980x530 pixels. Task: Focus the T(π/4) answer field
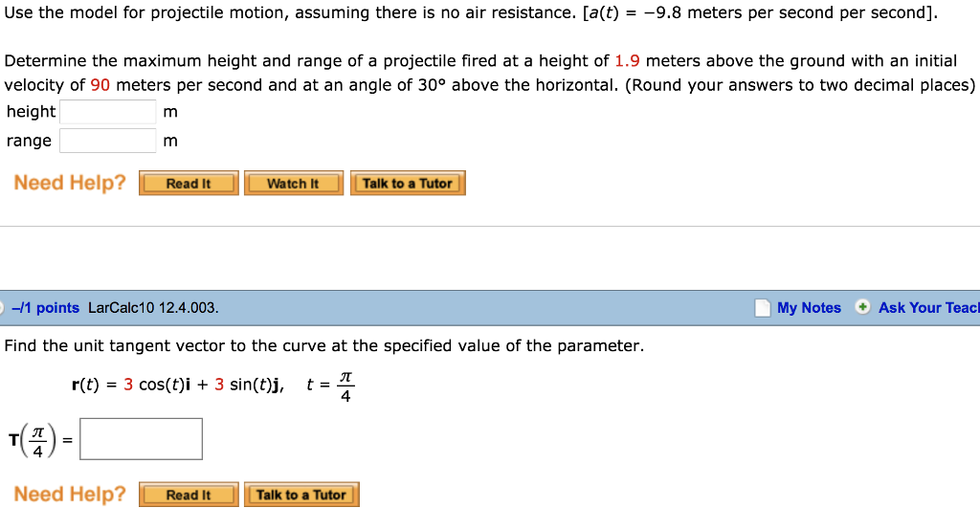(x=142, y=439)
